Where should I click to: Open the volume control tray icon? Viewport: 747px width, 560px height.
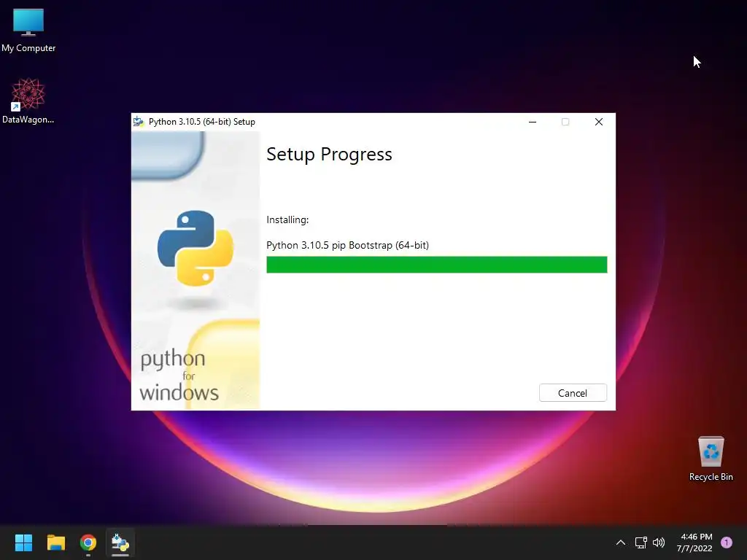(x=659, y=542)
